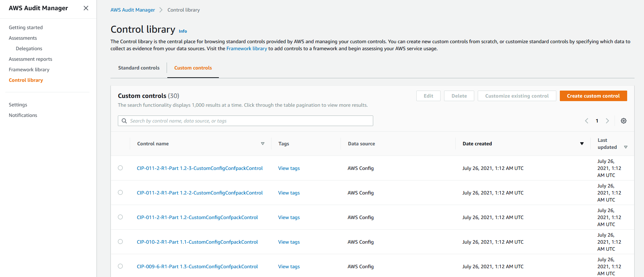
Task: Select CIP-009-6-R1-Part 1.3 radio button
Action: click(120, 266)
